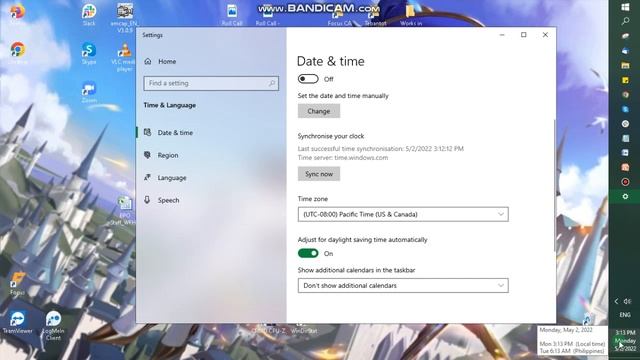Screen dimensions: 640x360
Task: Click the Sync now button
Action: (319, 174)
